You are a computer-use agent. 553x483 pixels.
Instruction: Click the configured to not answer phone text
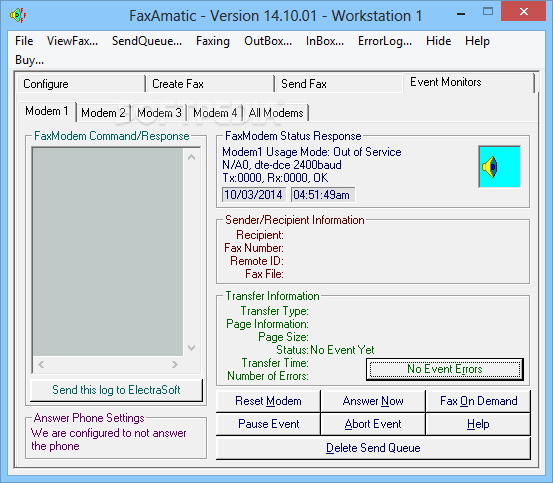coord(109,439)
